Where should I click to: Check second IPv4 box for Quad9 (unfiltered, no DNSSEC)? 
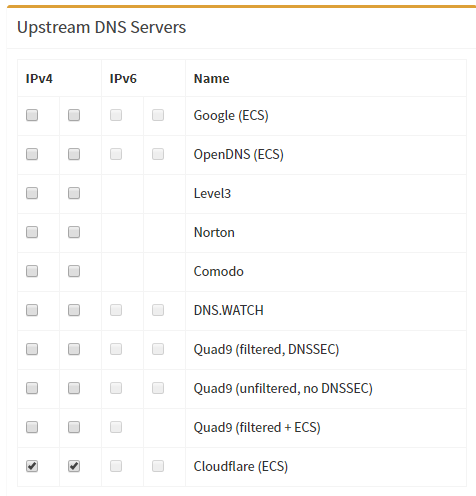pyautogui.click(x=74, y=388)
